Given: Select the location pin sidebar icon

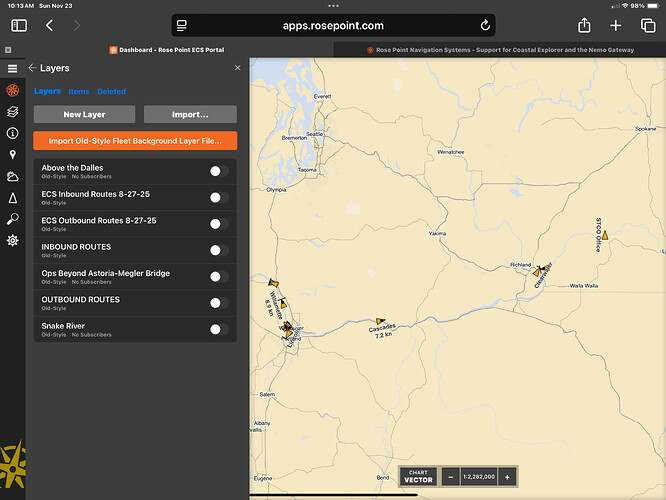Looking at the screenshot, I should point(12,154).
